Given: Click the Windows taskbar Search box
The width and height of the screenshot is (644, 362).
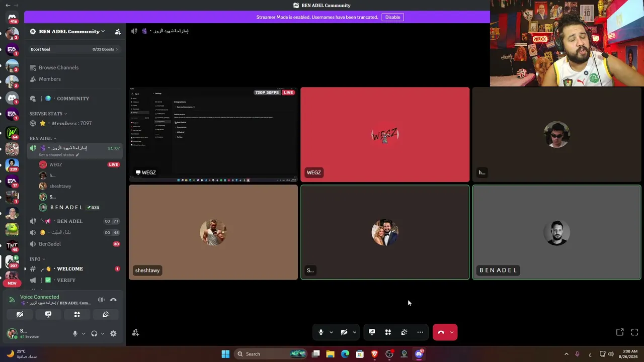Looking at the screenshot, I should click(271, 354).
